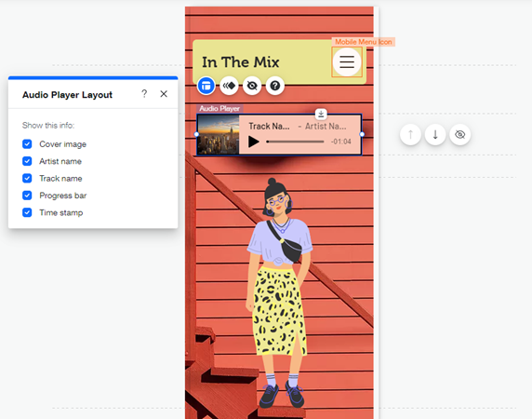Viewport: 532px width, 419px height.
Task: Click the audio player progress bar
Action: click(x=295, y=142)
